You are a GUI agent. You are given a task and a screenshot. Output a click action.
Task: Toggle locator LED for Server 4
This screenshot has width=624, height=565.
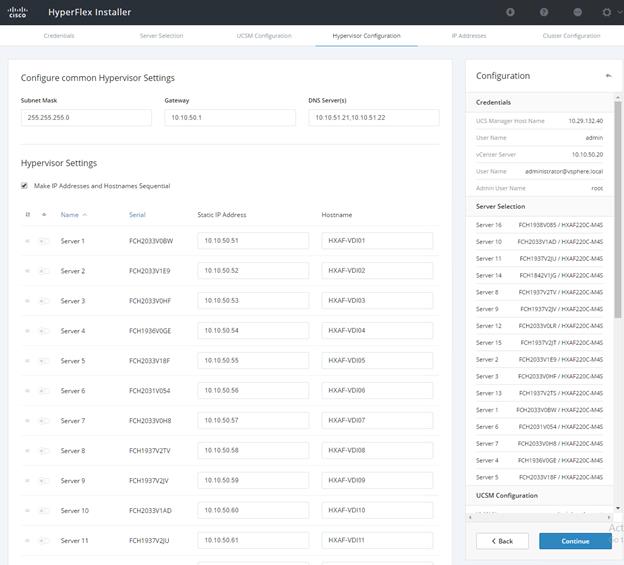(x=44, y=331)
